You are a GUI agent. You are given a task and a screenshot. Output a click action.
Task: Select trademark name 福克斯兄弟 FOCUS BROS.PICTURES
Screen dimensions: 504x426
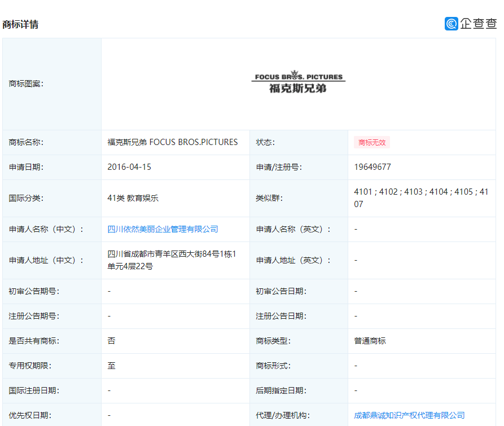(x=173, y=142)
